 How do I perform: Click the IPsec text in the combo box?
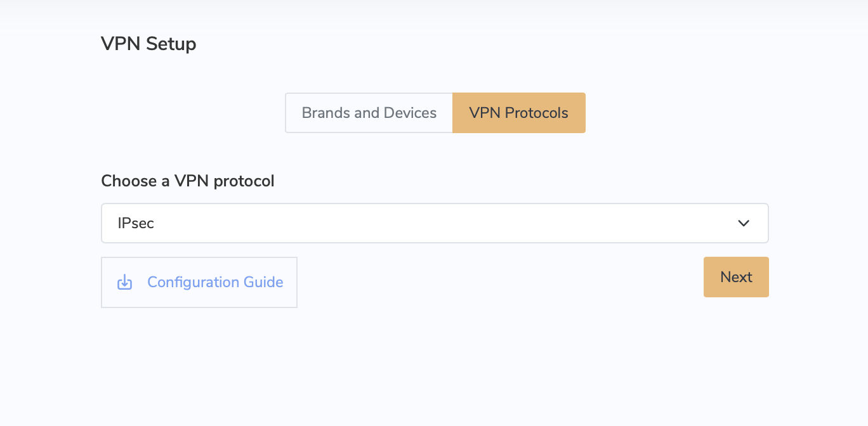[x=136, y=223]
